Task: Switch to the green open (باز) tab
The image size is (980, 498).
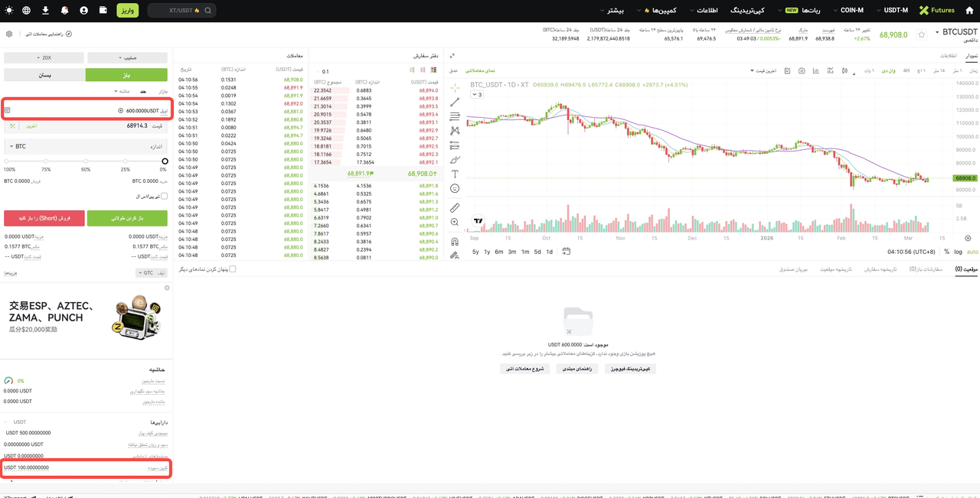Action: click(126, 75)
